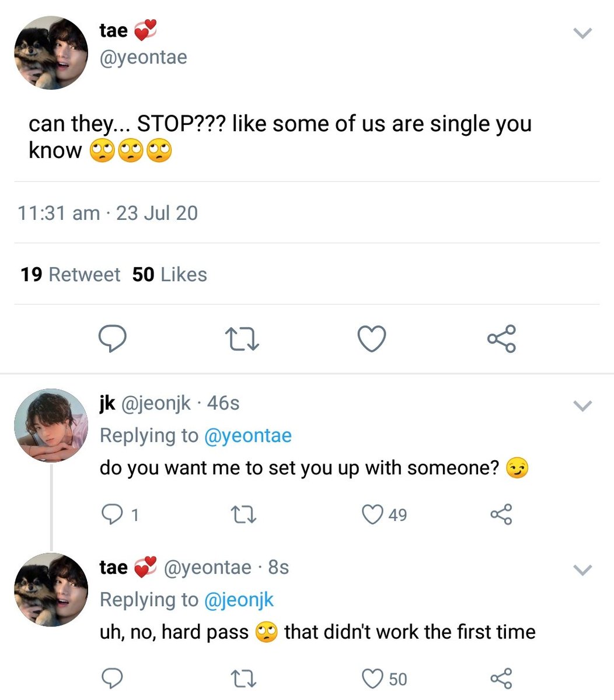Like jk's reply with 49 likes
The width and height of the screenshot is (614, 700).
point(372,514)
